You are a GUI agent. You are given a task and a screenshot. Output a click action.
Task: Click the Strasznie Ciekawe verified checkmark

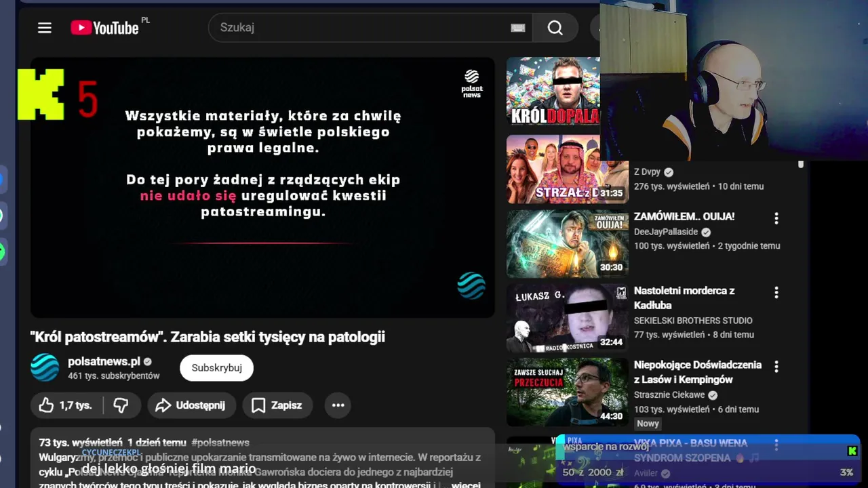coord(713,395)
